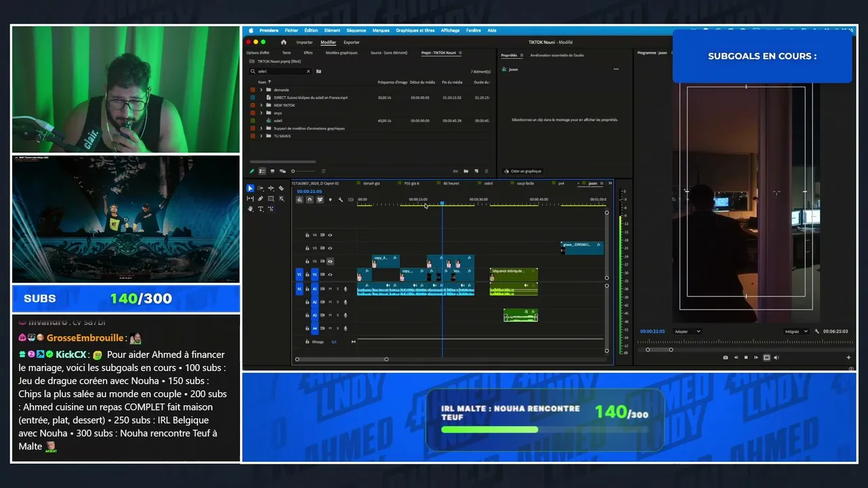This screenshot has width=868, height=488.
Task: Clear the project search field
Action: click(308, 71)
